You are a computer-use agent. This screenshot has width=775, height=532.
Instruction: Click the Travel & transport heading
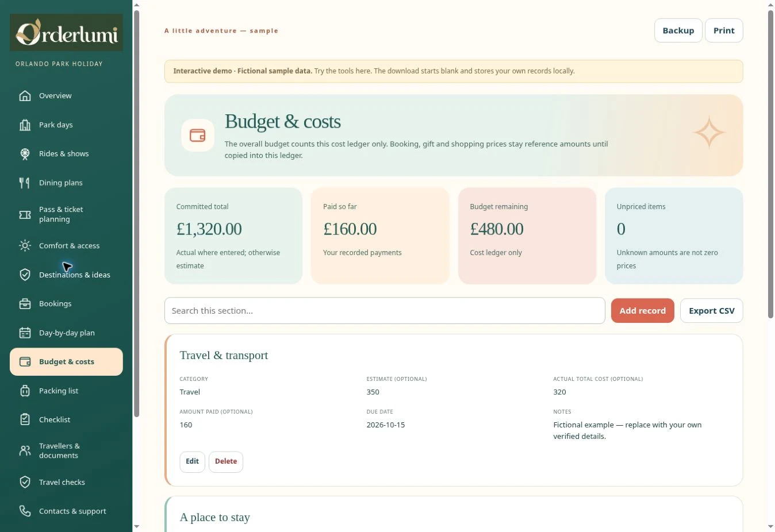pos(224,356)
